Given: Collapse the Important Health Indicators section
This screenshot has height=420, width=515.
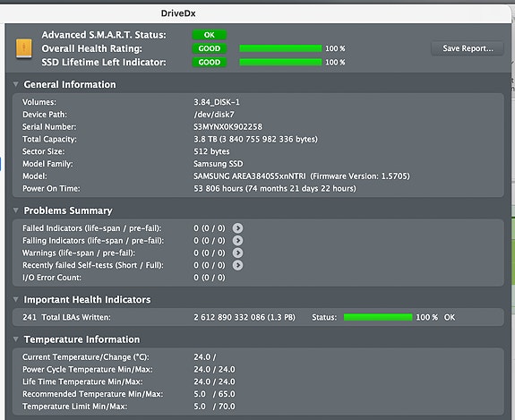Looking at the screenshot, I should [x=15, y=299].
